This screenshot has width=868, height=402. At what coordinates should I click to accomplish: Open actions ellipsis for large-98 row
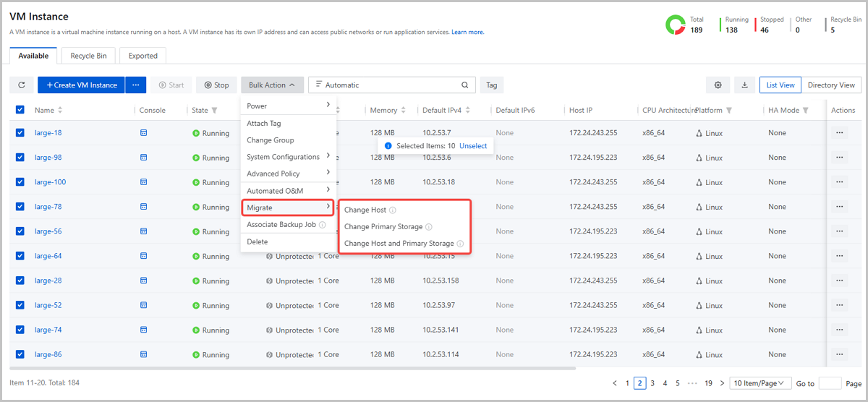pyautogui.click(x=839, y=158)
